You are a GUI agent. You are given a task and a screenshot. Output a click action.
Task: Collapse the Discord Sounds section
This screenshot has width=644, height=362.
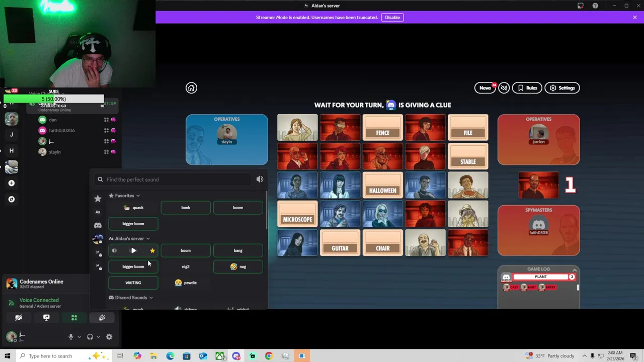[131, 298]
